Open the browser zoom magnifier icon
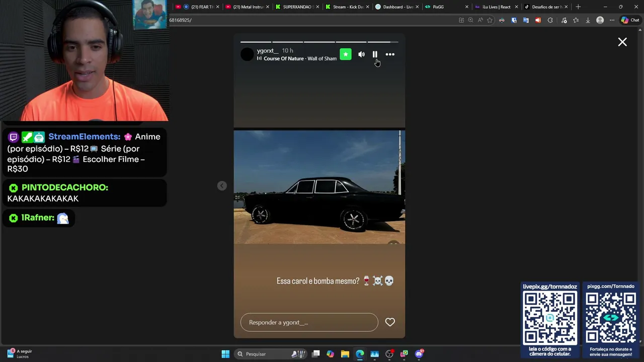The width and height of the screenshot is (644, 362). coord(470,20)
